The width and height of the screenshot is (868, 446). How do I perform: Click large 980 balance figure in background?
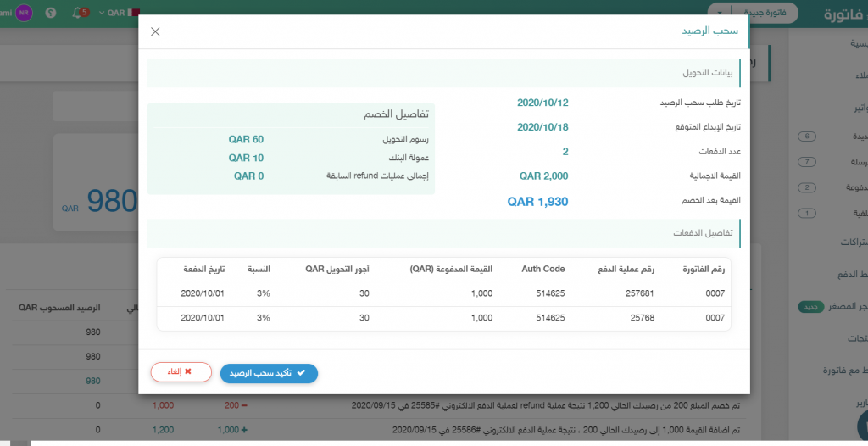tap(112, 201)
